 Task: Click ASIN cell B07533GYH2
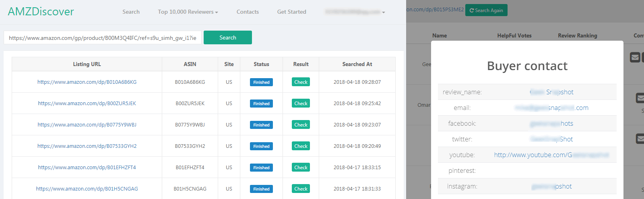pos(190,146)
